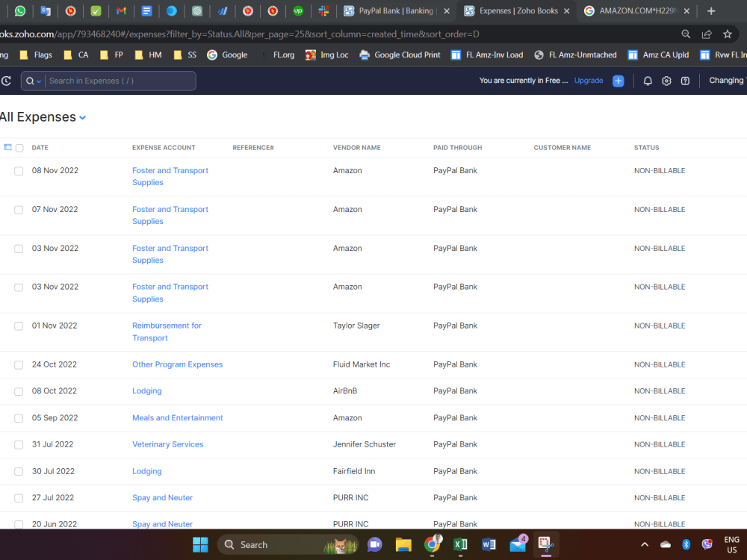The width and height of the screenshot is (747, 560).
Task: Check the 30 Jul 2022 Fairfield Inn row
Action: click(19, 471)
